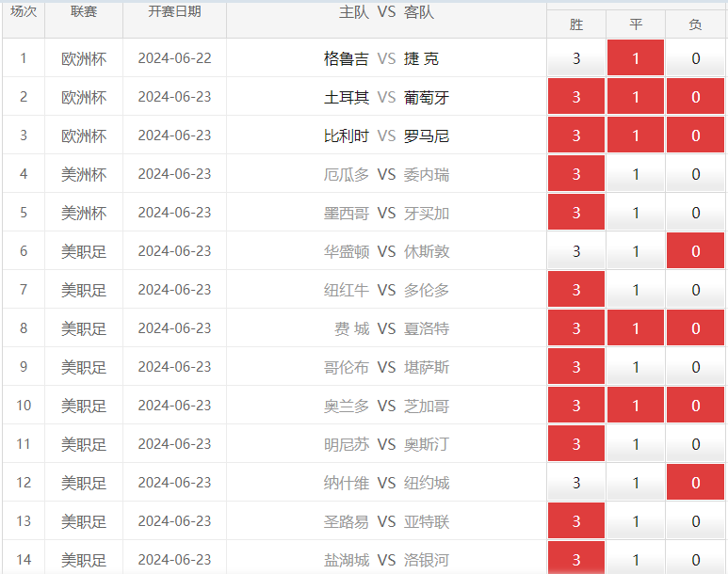Image resolution: width=728 pixels, height=574 pixels.
Task: Deselect loss (0) for 纳什维 VS 纽约城
Action: coord(695,482)
